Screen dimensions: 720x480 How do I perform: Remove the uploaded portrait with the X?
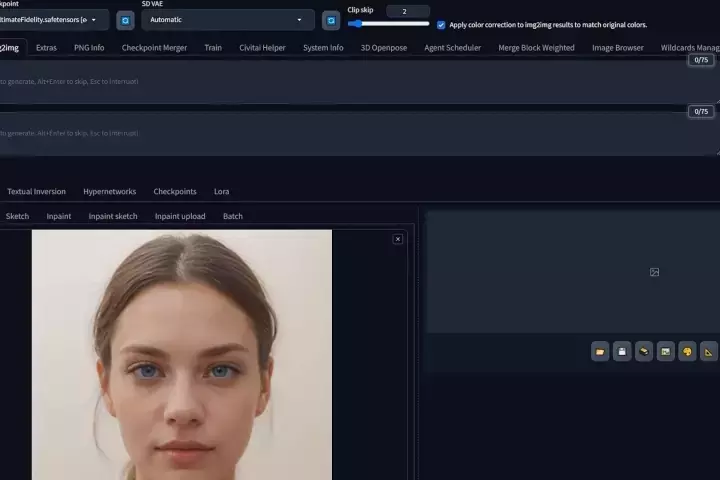(x=398, y=239)
